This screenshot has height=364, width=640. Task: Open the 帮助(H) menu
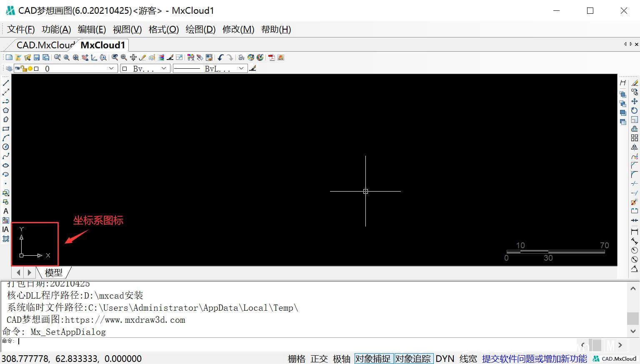pos(276,30)
